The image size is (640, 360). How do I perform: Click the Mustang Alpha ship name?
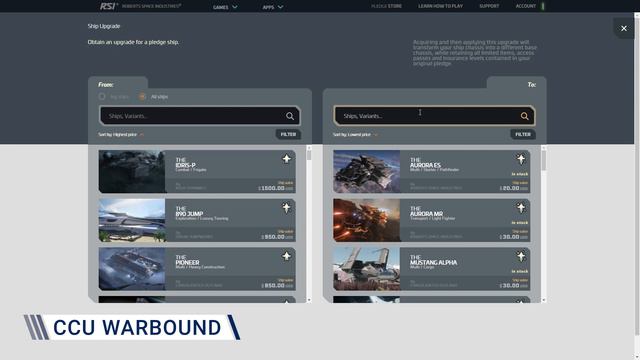(x=433, y=262)
